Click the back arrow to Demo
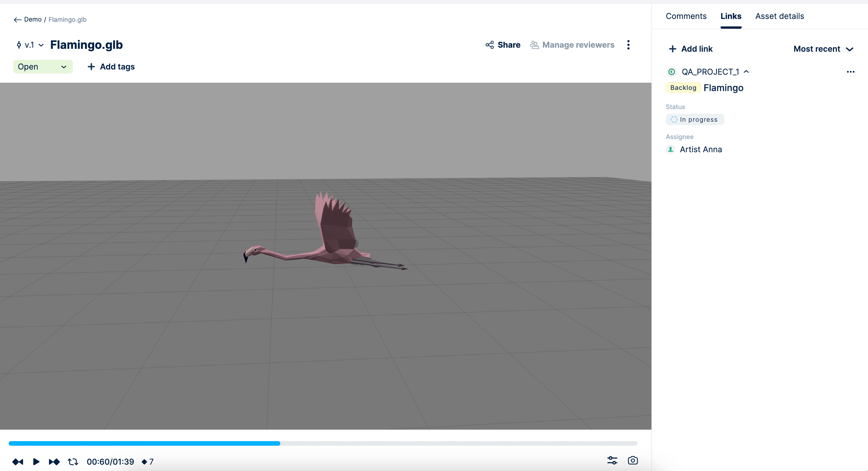Image resolution: width=868 pixels, height=471 pixels. 18,20
